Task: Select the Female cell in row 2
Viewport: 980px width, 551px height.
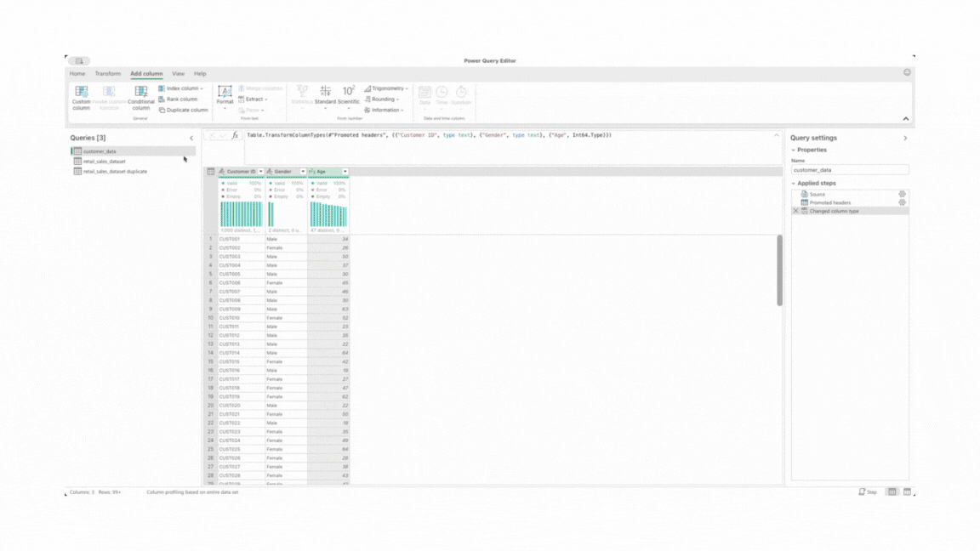Action: [286, 248]
